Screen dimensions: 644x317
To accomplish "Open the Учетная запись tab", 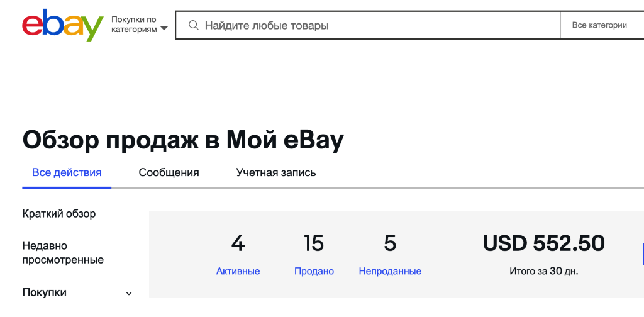I will pos(276,172).
